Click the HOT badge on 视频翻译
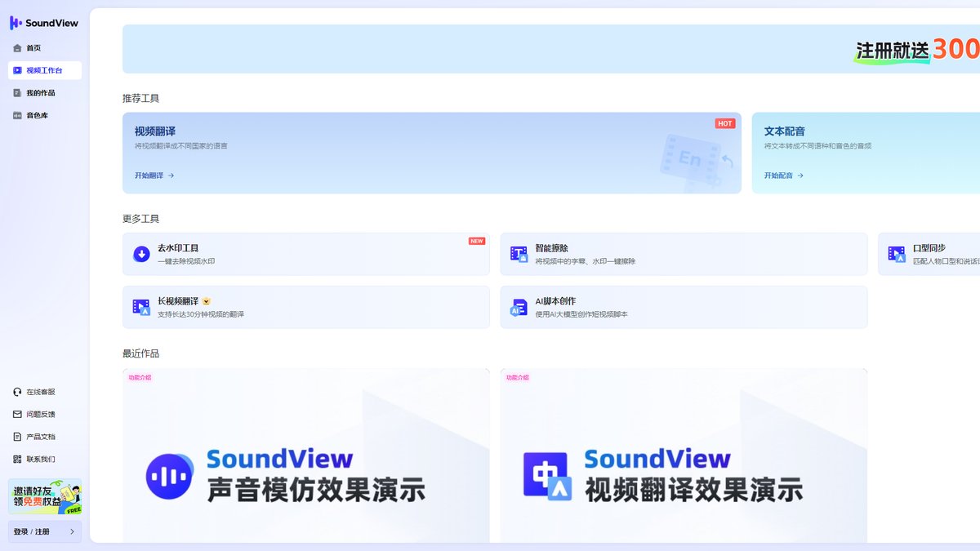This screenshot has height=551, width=980. coord(725,123)
